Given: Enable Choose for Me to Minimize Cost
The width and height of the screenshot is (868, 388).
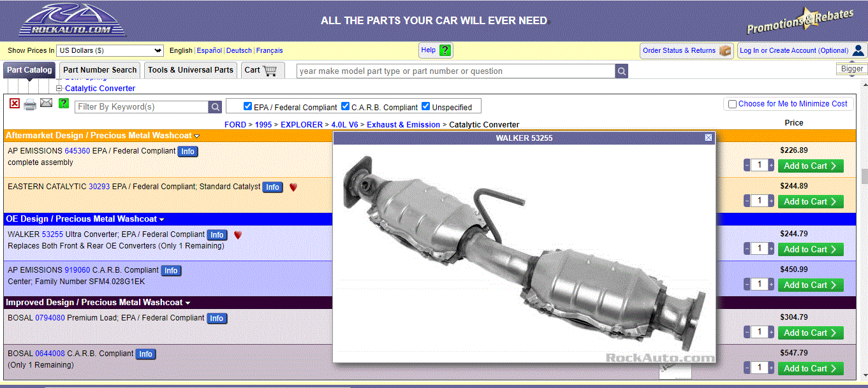Looking at the screenshot, I should tap(732, 104).
